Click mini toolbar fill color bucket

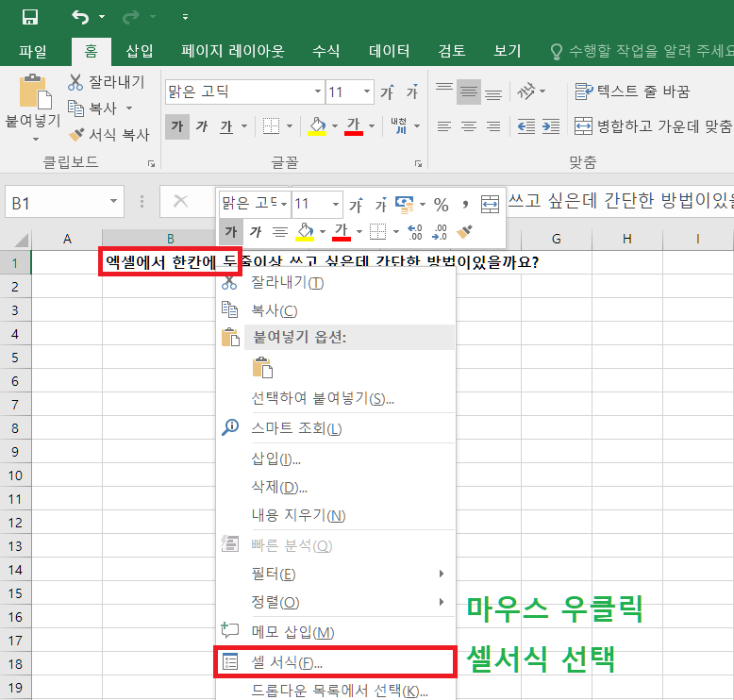click(305, 232)
